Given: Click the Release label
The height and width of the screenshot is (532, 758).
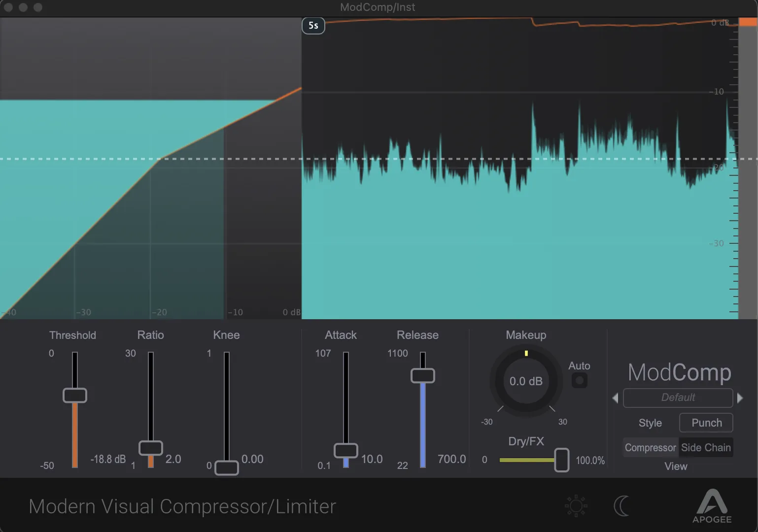Looking at the screenshot, I should [417, 335].
